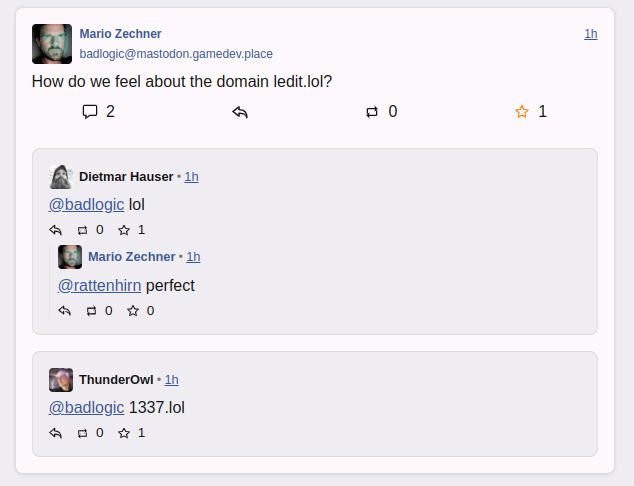Boost ThunderOwl's 1337.lol comment
The image size is (634, 486).
82,433
